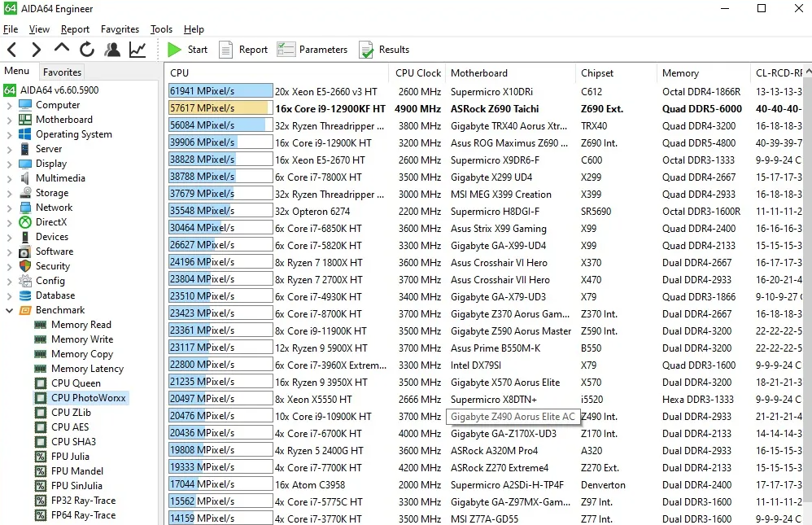Viewport: 812px width, 525px height.
Task: Go back with the left arrow toolbar icon
Action: pyautogui.click(x=12, y=50)
